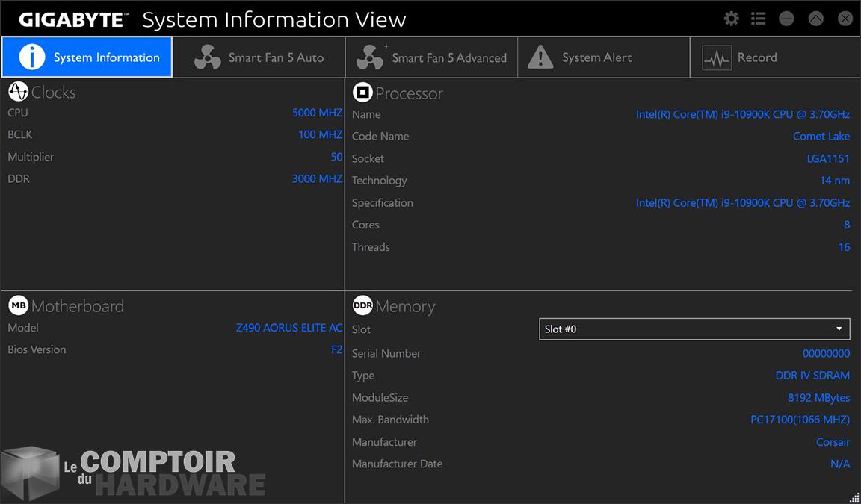Open the list view menu icon

(759, 19)
